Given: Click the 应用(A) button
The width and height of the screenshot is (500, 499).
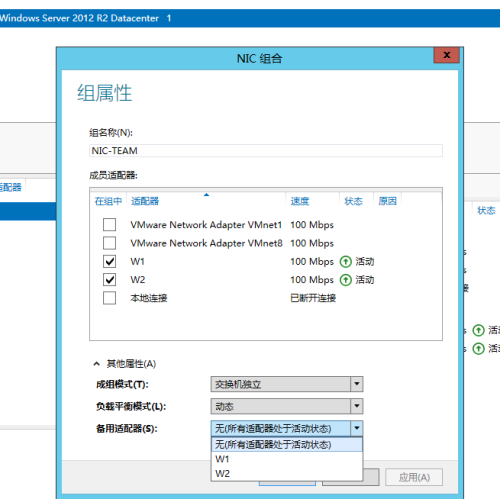Looking at the screenshot, I should tap(414, 477).
